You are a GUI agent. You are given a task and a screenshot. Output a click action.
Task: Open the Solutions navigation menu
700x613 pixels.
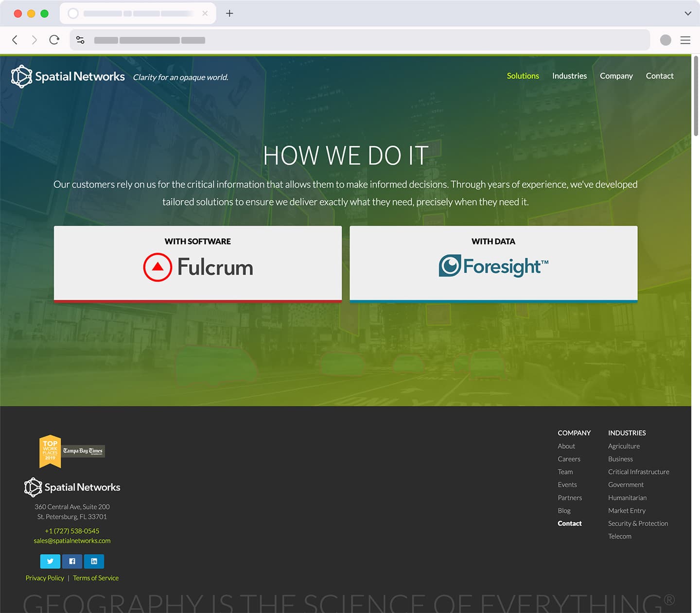[523, 76]
